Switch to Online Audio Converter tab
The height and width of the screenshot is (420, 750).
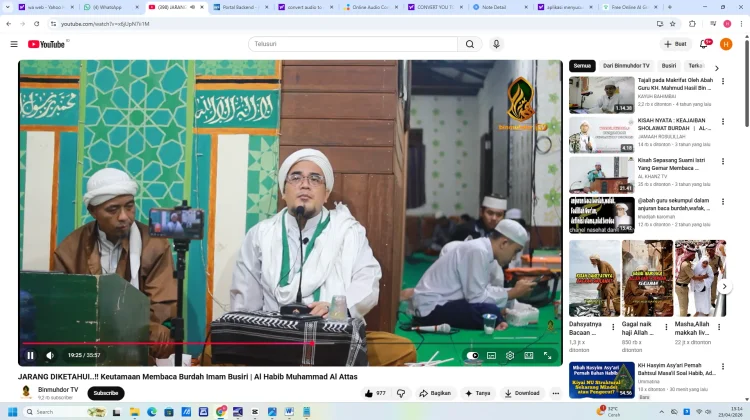pyautogui.click(x=370, y=7)
